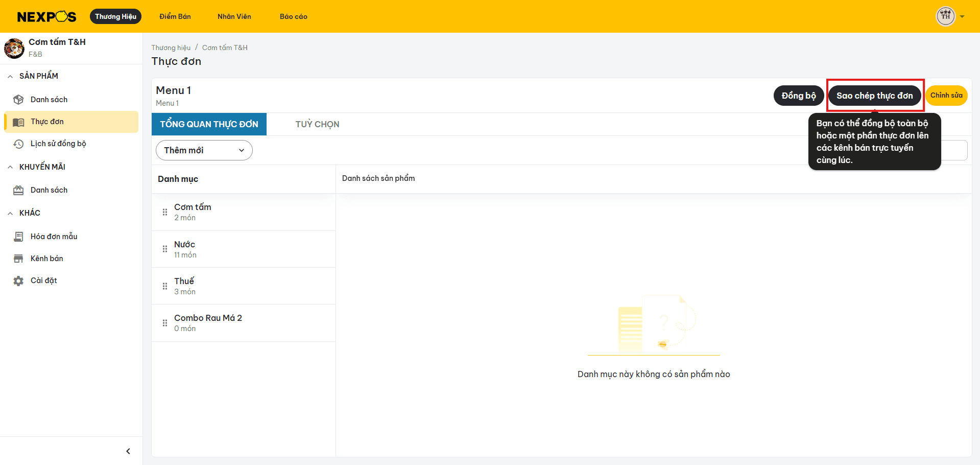The image size is (980, 465).
Task: Click the drag handle for Nước
Action: (165, 249)
